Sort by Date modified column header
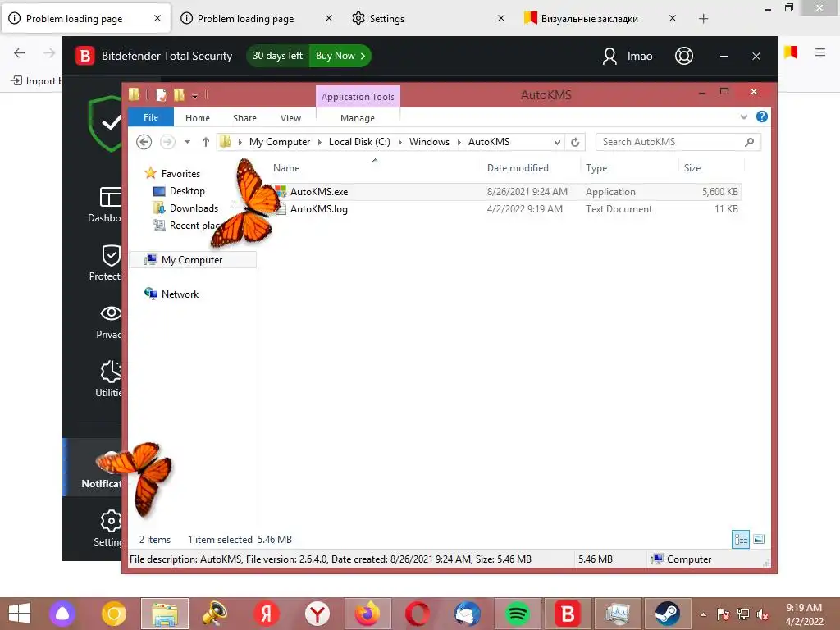The height and width of the screenshot is (630, 840). 518,168
